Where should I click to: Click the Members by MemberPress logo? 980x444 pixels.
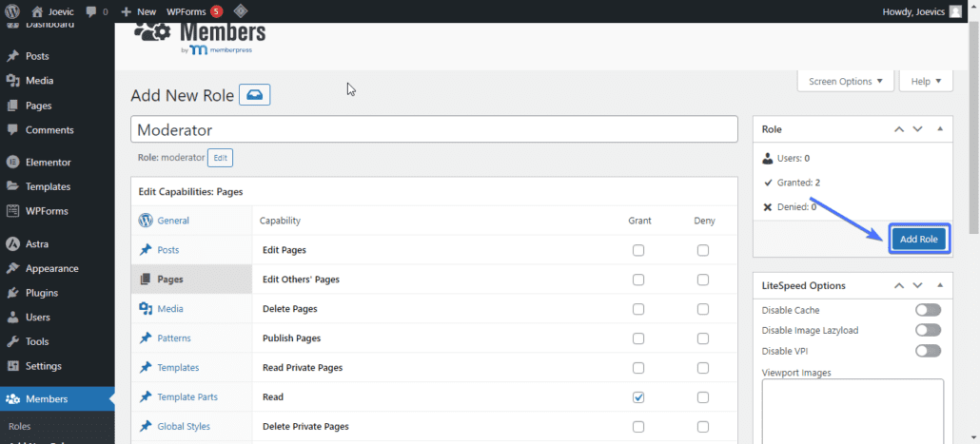(x=200, y=37)
